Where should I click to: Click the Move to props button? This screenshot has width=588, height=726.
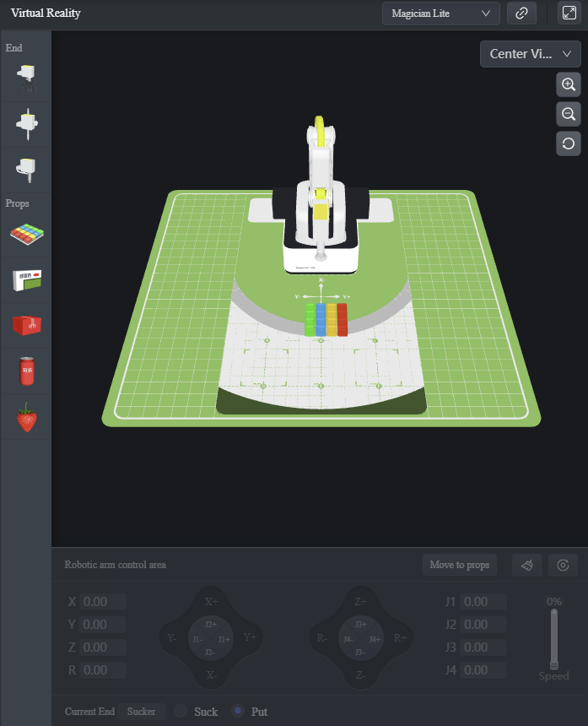coord(459,565)
